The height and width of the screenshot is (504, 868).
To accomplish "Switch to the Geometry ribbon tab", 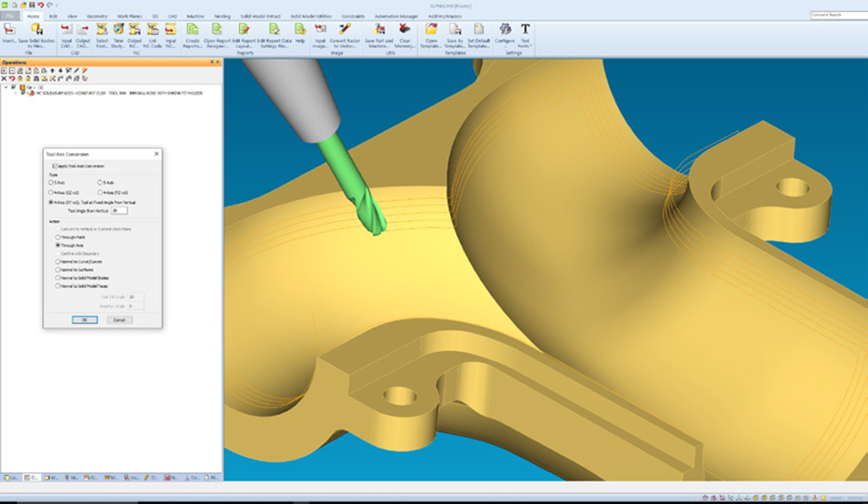I will coord(97,16).
